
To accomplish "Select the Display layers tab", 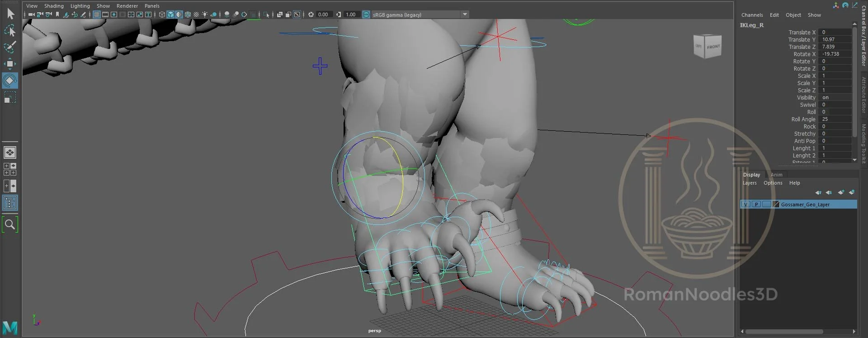I will (752, 175).
